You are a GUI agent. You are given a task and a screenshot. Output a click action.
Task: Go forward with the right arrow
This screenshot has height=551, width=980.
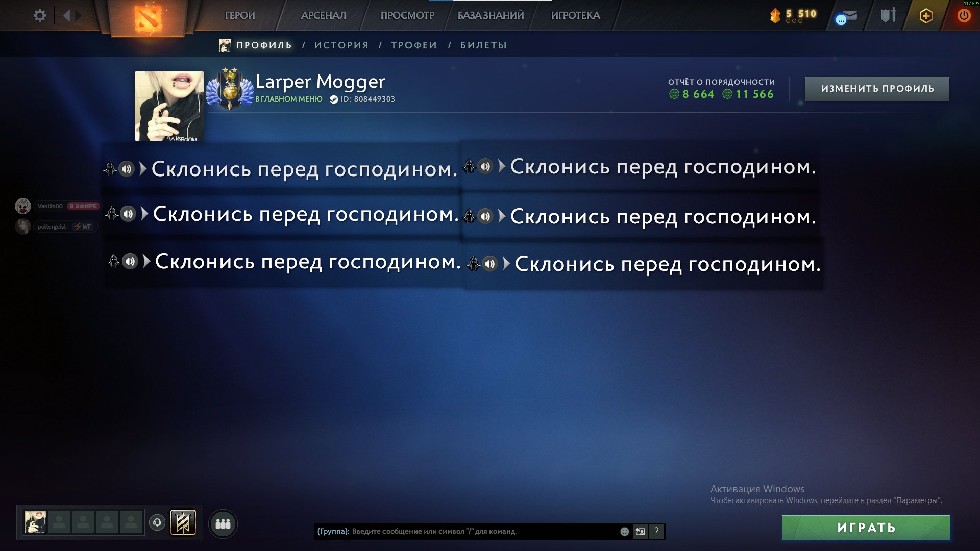(78, 16)
